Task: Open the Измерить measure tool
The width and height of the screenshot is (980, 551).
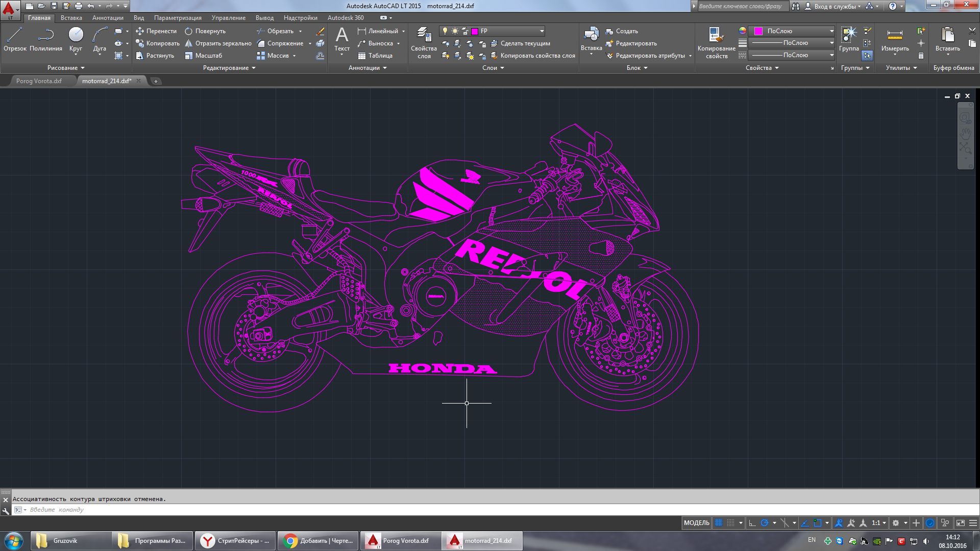Action: pyautogui.click(x=895, y=40)
